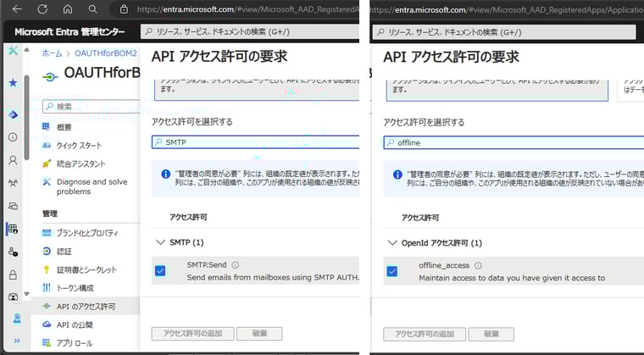Collapse the SMTP (1) permission group
Viewport: 644px width, 355px height.
(x=161, y=242)
